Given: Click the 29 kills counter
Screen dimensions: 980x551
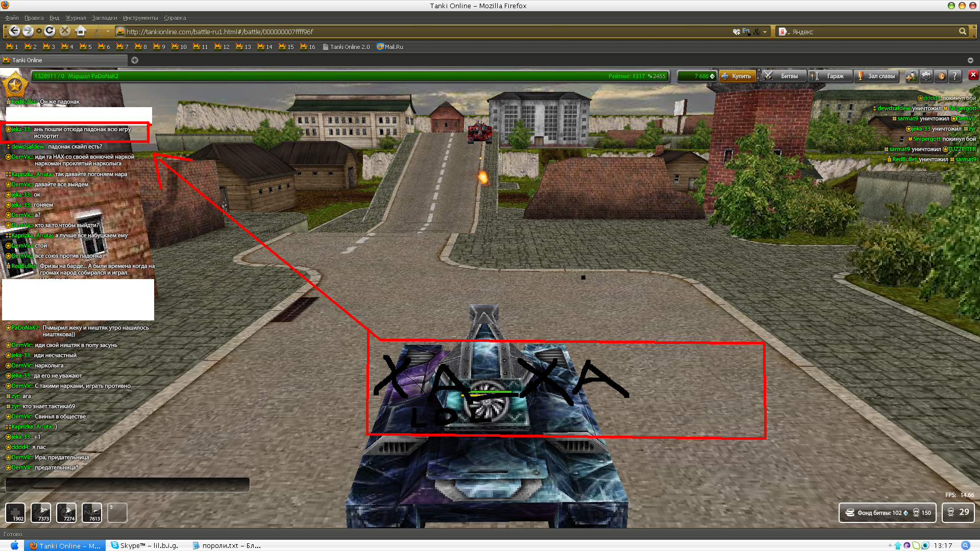Looking at the screenshot, I should click(958, 512).
